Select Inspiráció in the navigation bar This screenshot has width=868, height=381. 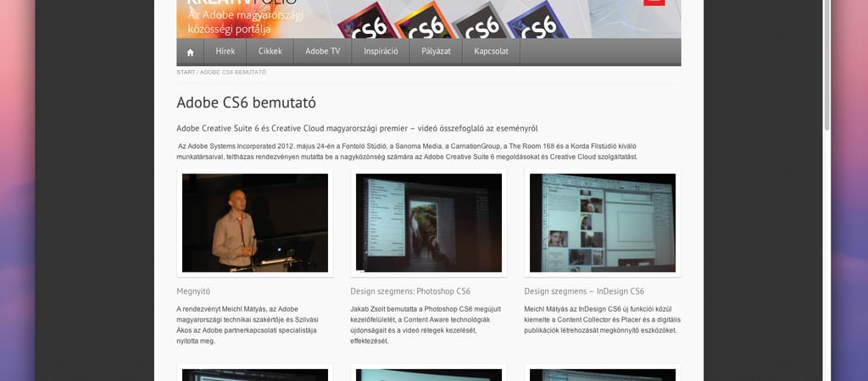pos(381,52)
